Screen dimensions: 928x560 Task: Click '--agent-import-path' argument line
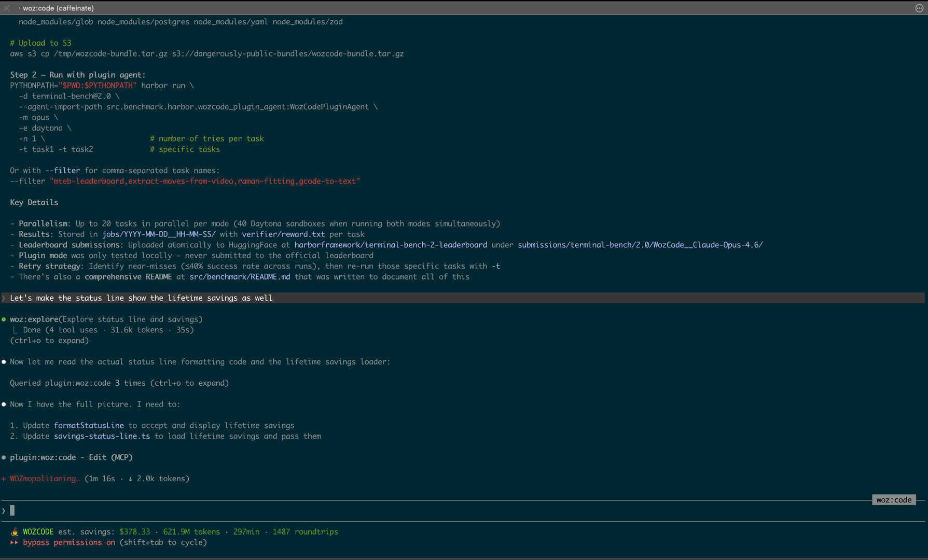[x=199, y=107]
